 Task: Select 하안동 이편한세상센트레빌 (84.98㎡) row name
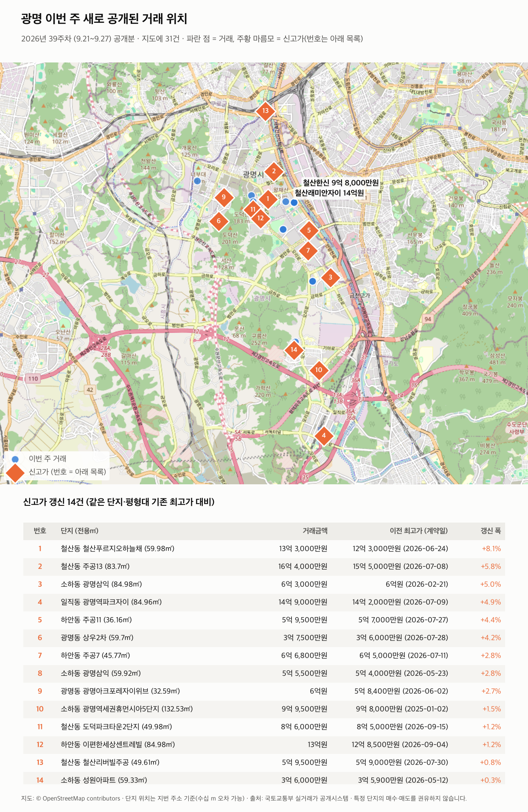tap(118, 745)
